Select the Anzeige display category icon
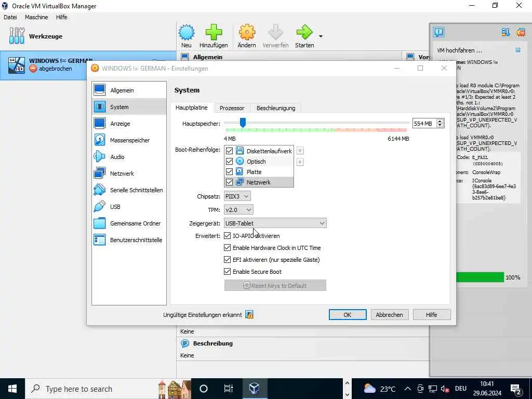Viewport: 532px width, 399px height. (99, 124)
